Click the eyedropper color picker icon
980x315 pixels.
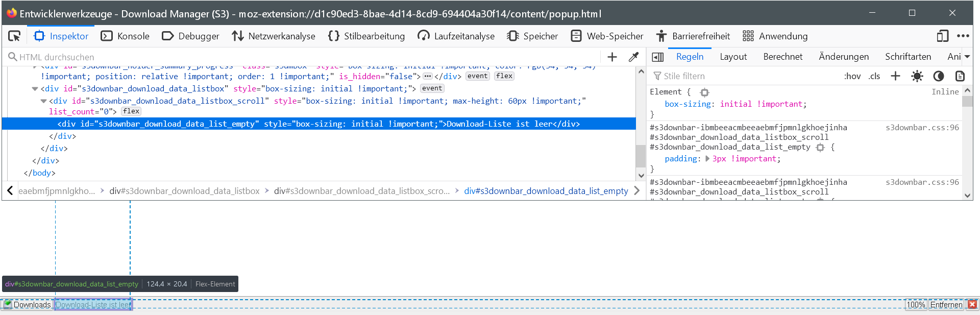pos(633,57)
